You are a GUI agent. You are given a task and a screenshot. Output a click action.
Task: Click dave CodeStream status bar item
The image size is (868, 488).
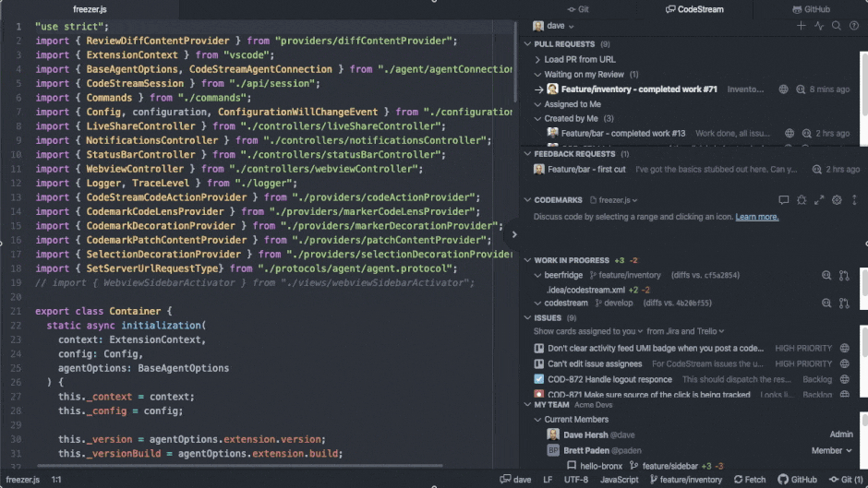515,480
